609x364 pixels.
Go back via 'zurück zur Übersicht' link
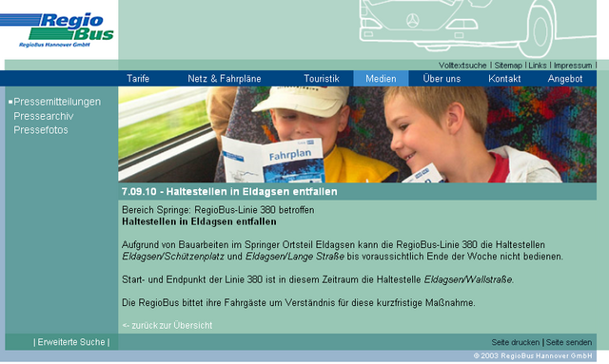(x=167, y=326)
